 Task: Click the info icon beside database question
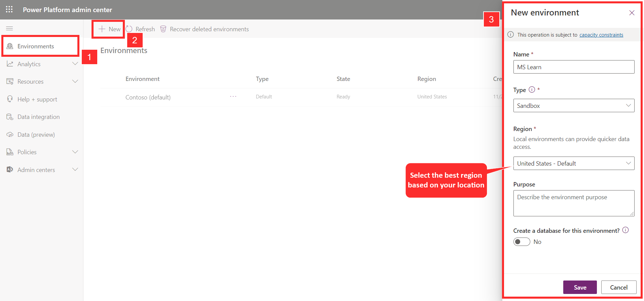pos(625,230)
